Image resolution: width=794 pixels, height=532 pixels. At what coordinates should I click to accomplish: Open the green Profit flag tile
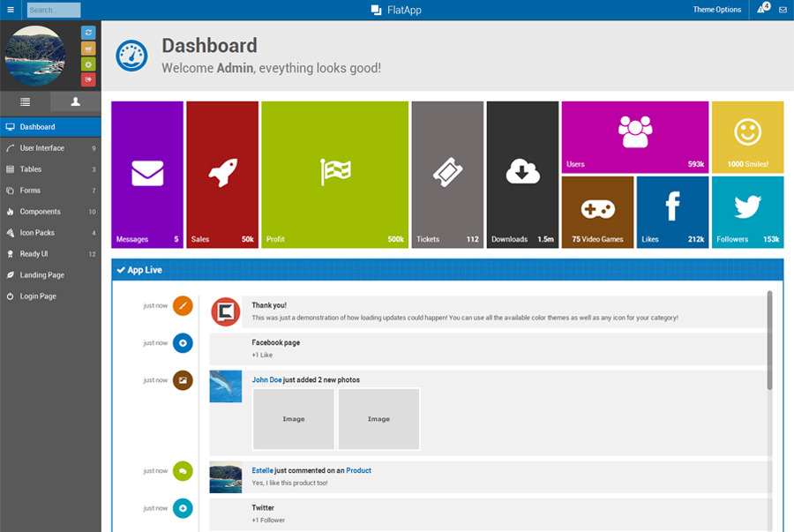[x=334, y=175]
